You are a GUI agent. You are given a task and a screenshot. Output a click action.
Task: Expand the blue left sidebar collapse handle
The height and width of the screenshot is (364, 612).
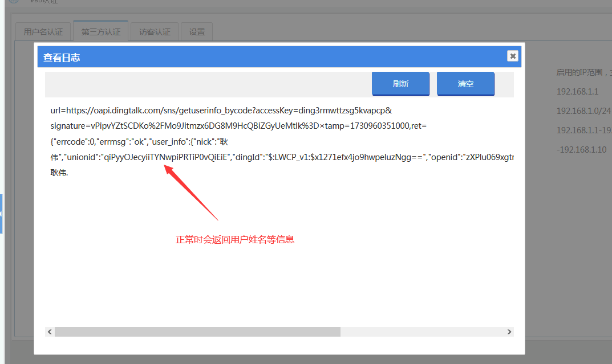[x=1, y=214]
